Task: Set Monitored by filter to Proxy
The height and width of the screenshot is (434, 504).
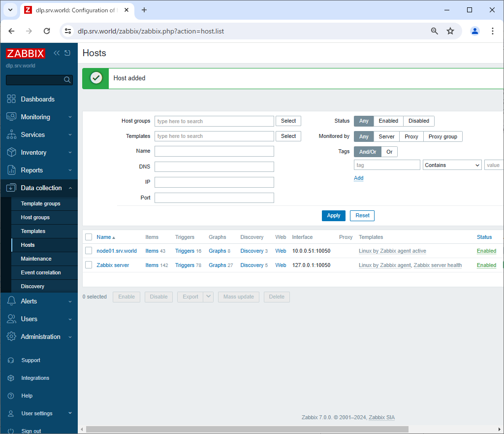Action: pos(411,136)
